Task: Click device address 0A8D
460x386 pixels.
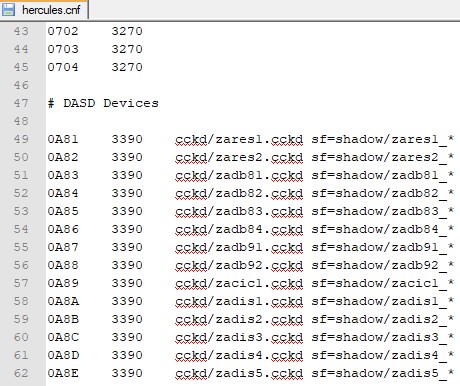Action: [x=63, y=355]
